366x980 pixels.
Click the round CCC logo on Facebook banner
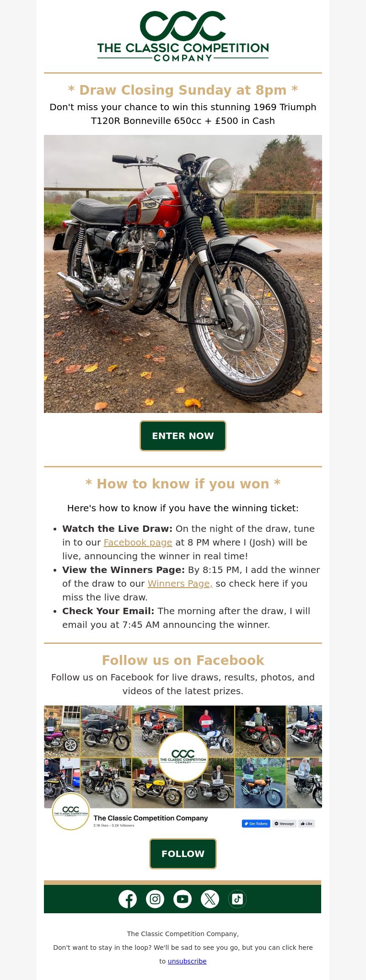pyautogui.click(x=183, y=756)
